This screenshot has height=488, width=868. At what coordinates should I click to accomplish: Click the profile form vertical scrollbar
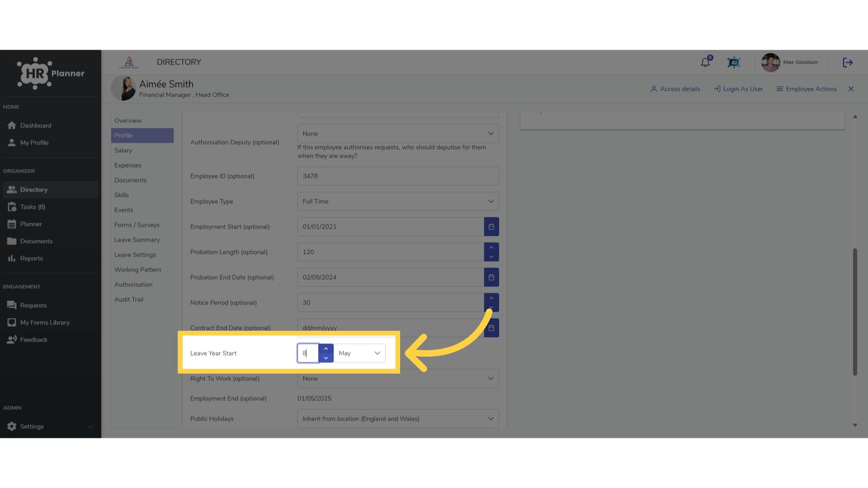[855, 312]
